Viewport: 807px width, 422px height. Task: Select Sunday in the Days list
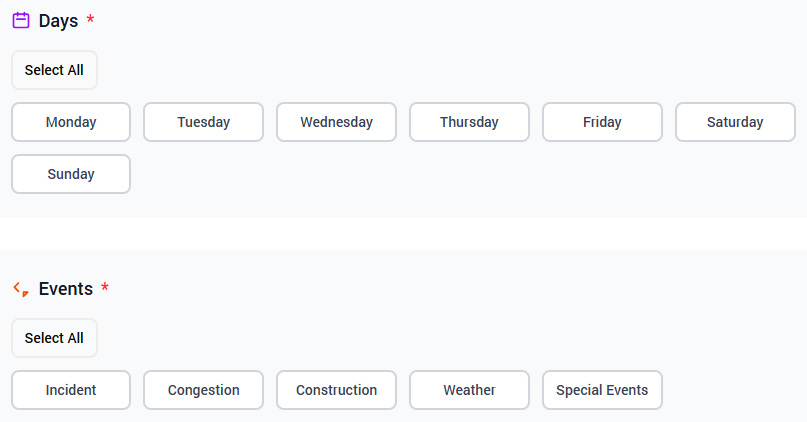(x=71, y=174)
